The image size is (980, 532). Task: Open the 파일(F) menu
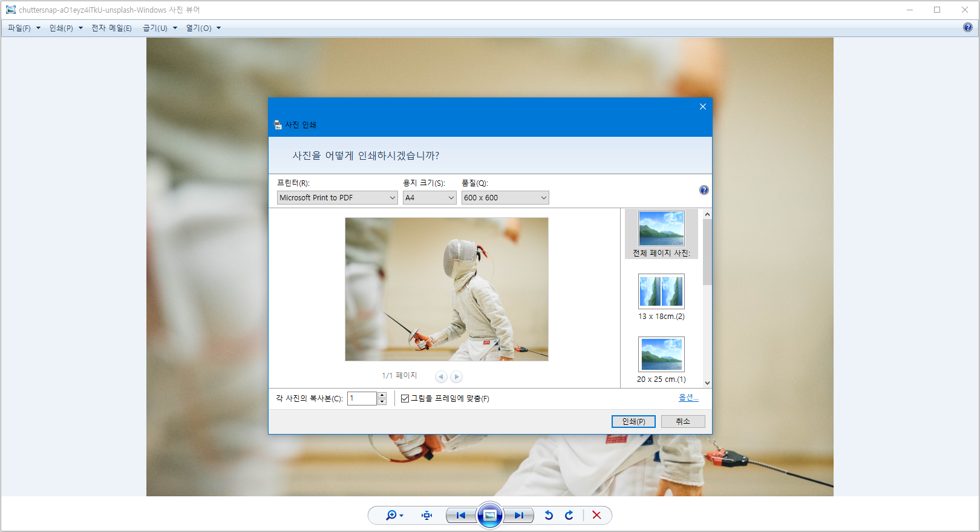click(x=24, y=28)
